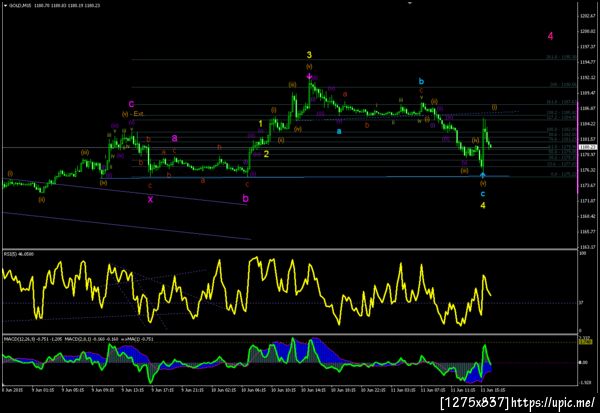Image resolution: width=600 pixels, height=413 pixels.
Task: Select the light-blue wave c label
Action: tap(483, 194)
